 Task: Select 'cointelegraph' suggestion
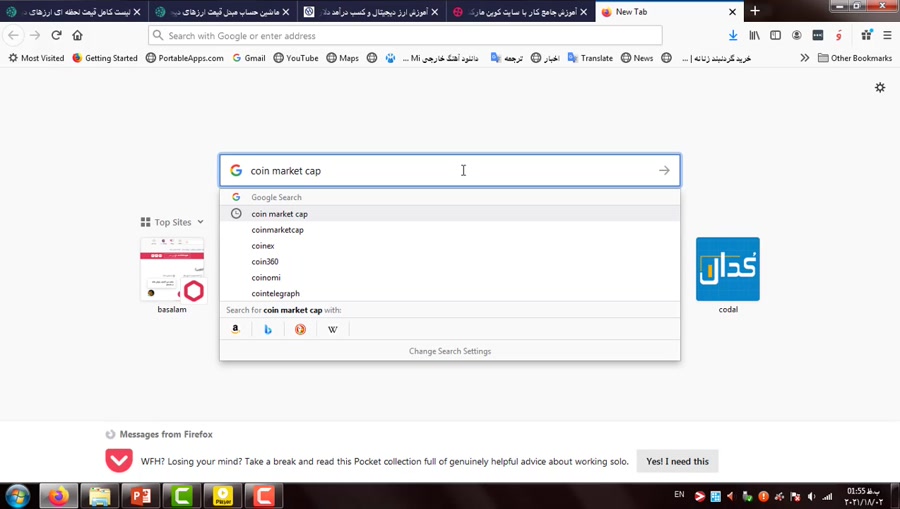click(450, 293)
